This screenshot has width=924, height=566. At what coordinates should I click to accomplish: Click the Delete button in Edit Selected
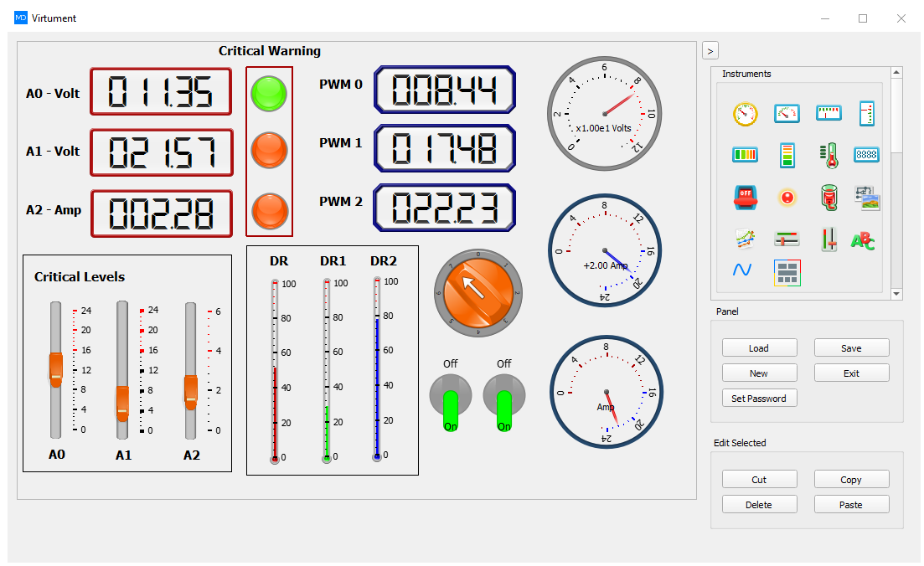[759, 505]
